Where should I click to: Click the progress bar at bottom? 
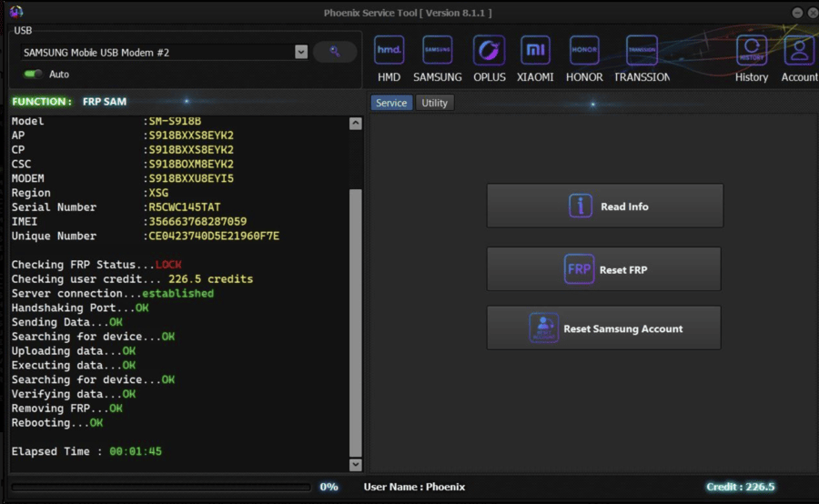161,488
